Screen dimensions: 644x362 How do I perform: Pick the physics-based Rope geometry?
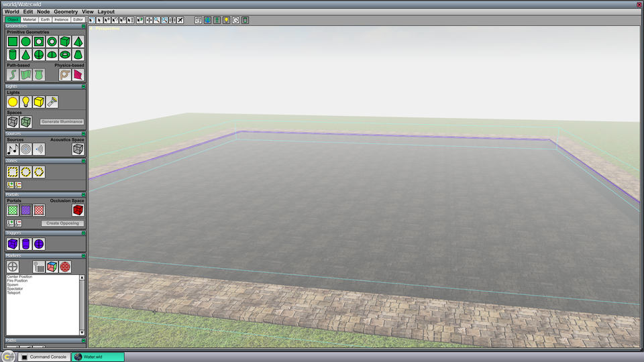tap(65, 74)
